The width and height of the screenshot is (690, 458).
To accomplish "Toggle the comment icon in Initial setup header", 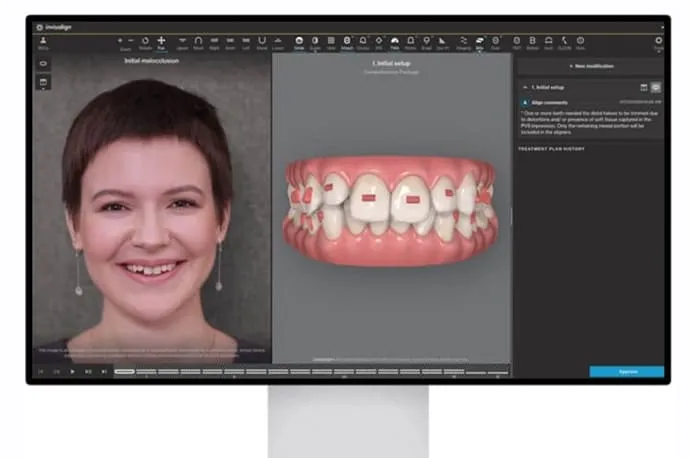I will pos(656,87).
